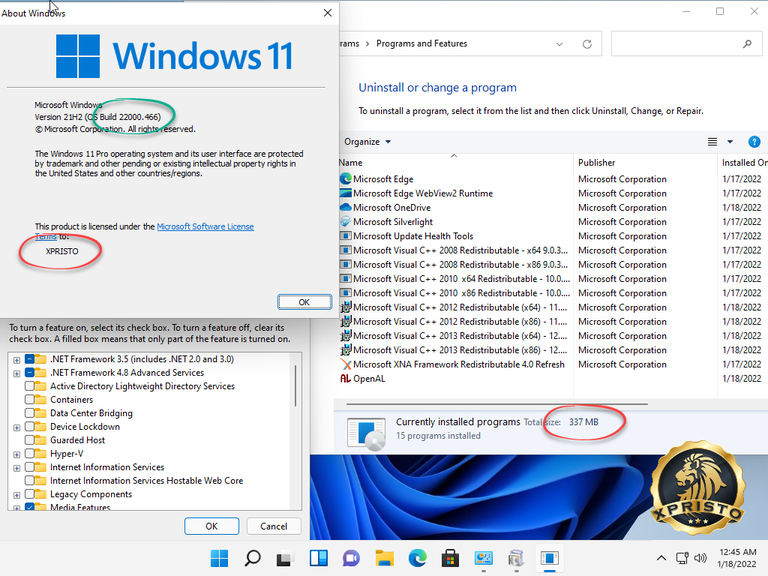This screenshot has width=768, height=576.
Task: Expand the Legacy Components tree node
Action: [x=17, y=495]
